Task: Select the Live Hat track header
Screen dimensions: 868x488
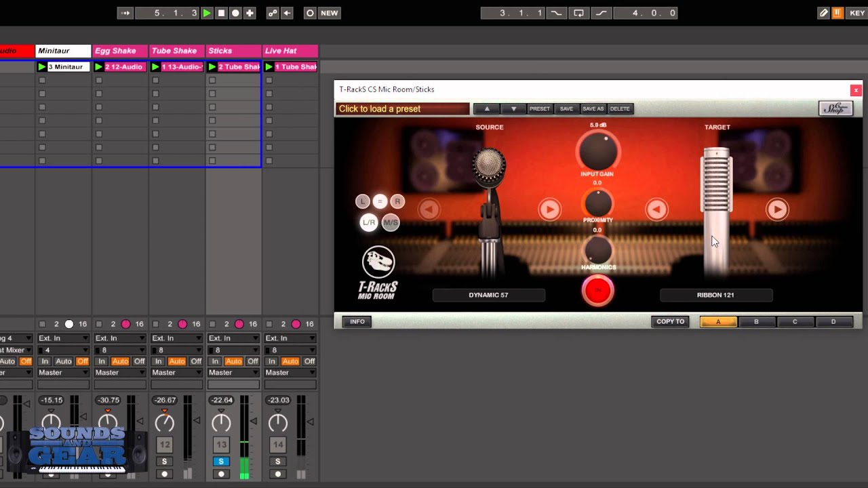Action: click(290, 51)
